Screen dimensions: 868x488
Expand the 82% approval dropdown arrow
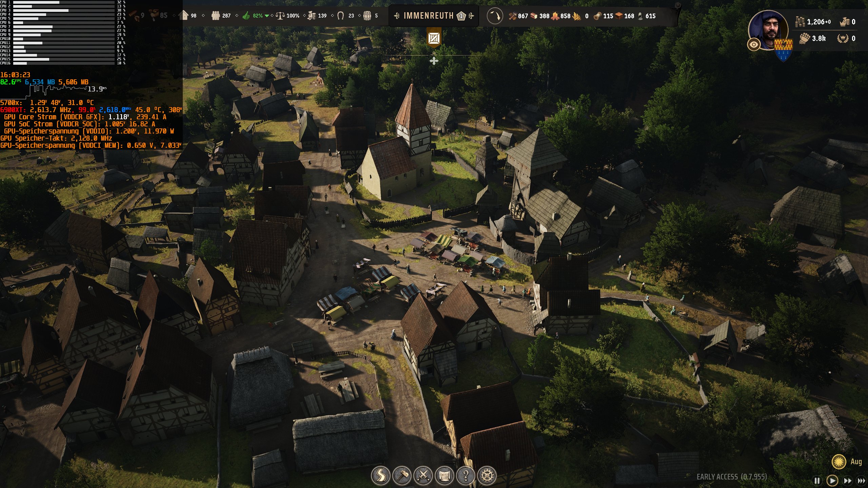point(267,16)
